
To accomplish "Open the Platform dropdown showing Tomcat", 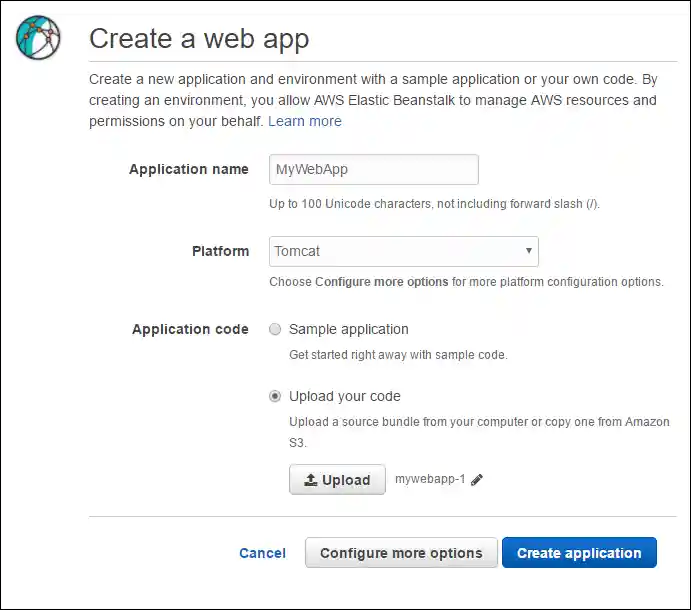I will [404, 251].
